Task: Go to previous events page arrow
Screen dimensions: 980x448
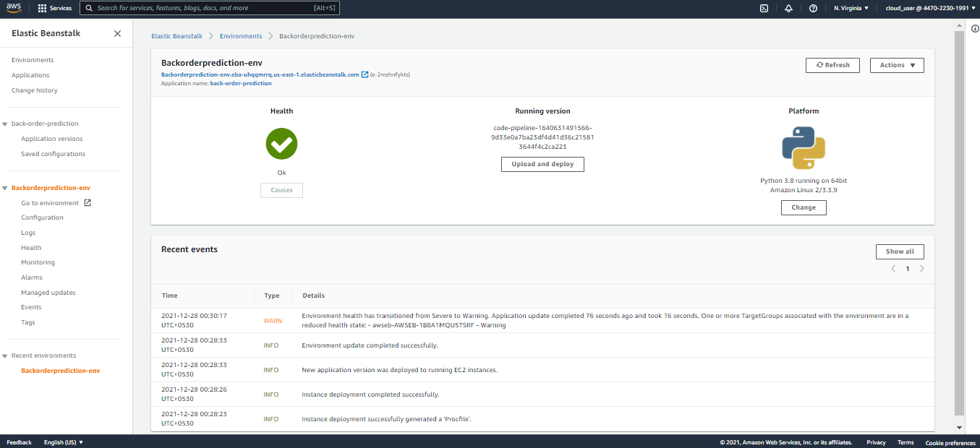Action: tap(893, 269)
